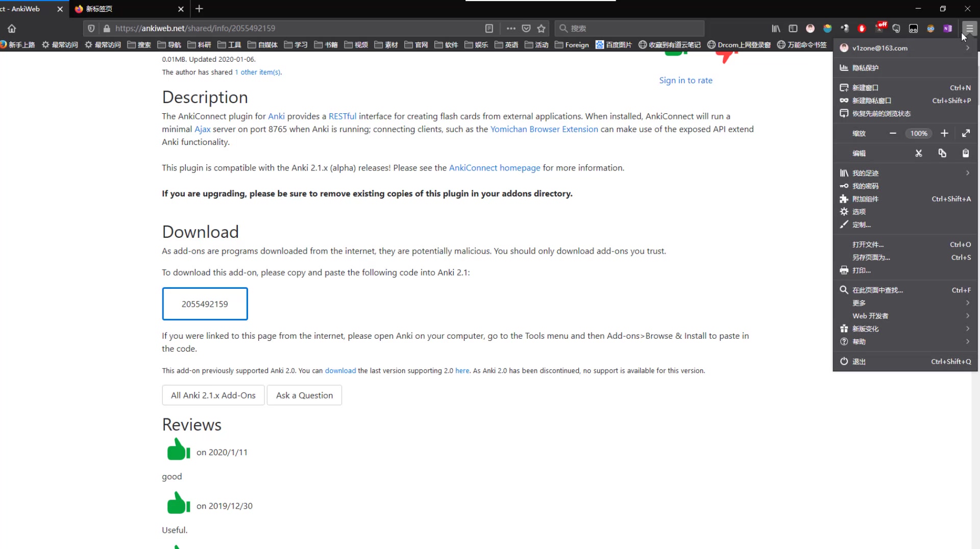Click the red hand blocker extension icon

[862, 29]
